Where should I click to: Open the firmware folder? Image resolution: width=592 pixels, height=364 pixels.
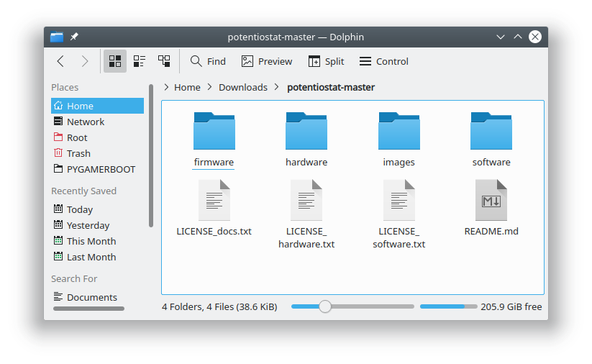pyautogui.click(x=214, y=131)
